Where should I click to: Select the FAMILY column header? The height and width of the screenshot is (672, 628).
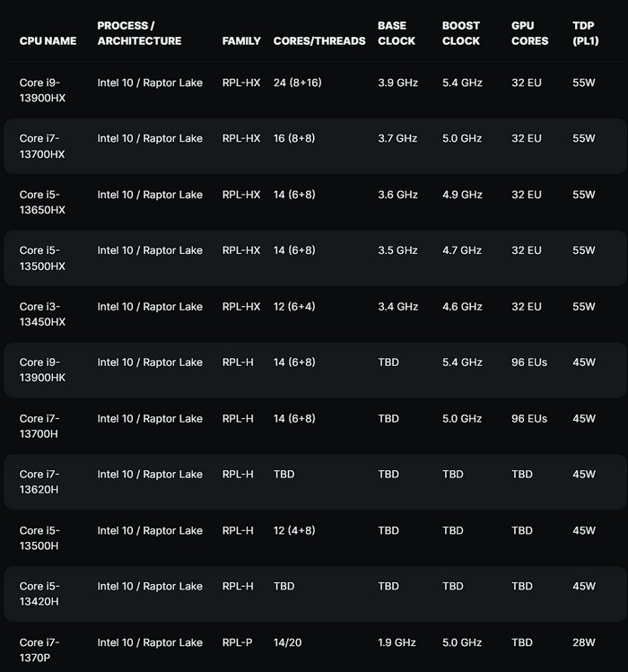click(241, 40)
